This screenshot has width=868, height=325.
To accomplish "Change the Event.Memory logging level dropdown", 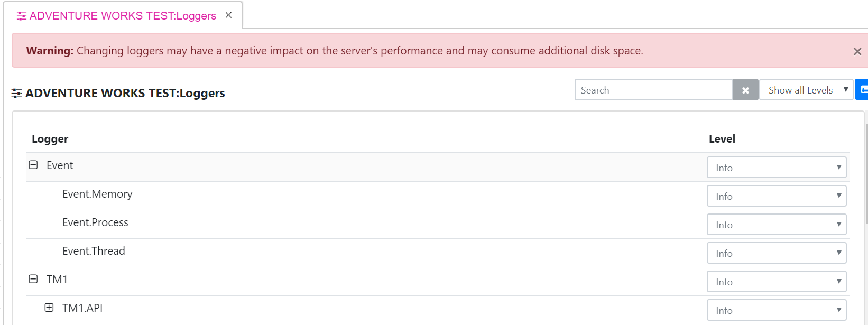I will 777,196.
